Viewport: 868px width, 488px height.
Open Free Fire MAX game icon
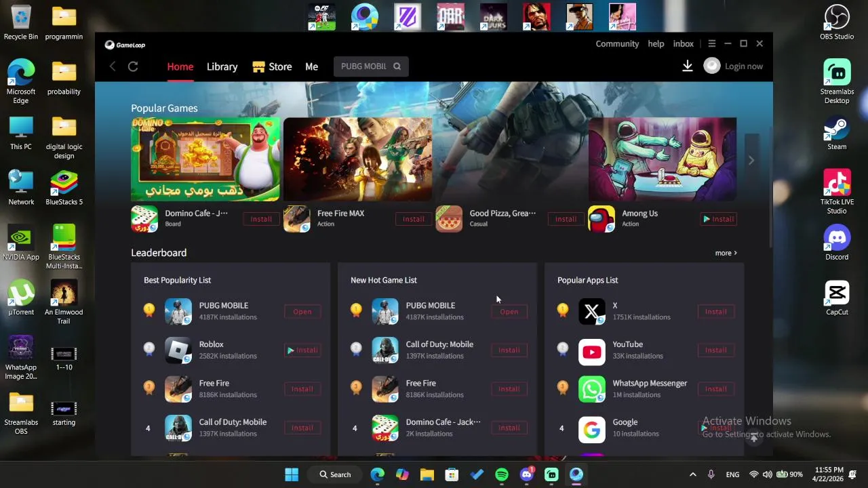coord(296,219)
